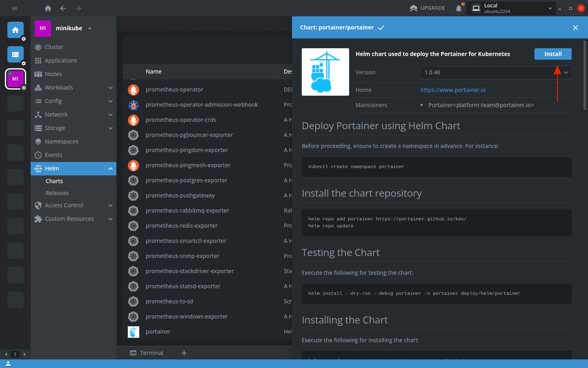The image size is (588, 368).
Task: Click the portainer chart icon in list
Action: (134, 332)
